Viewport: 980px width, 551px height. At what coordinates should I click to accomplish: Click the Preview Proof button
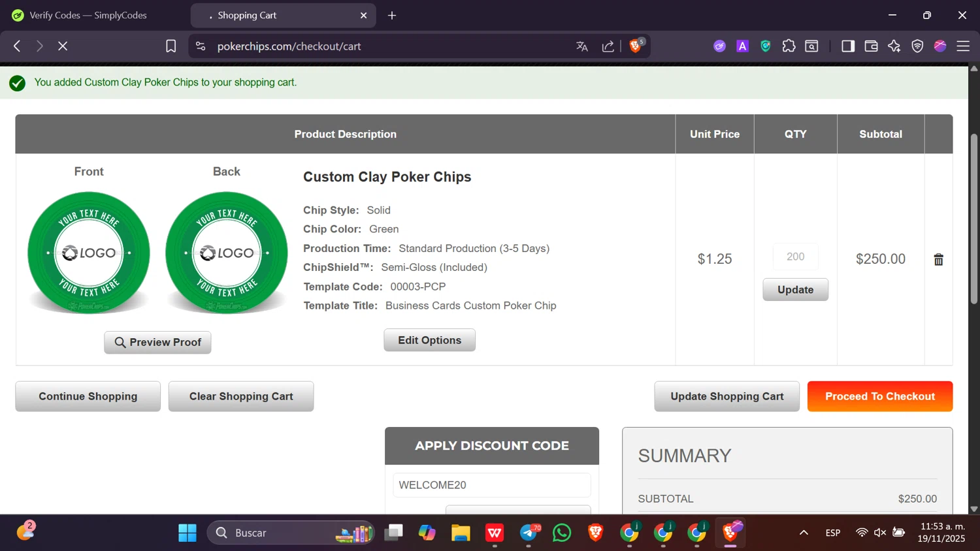coord(157,342)
